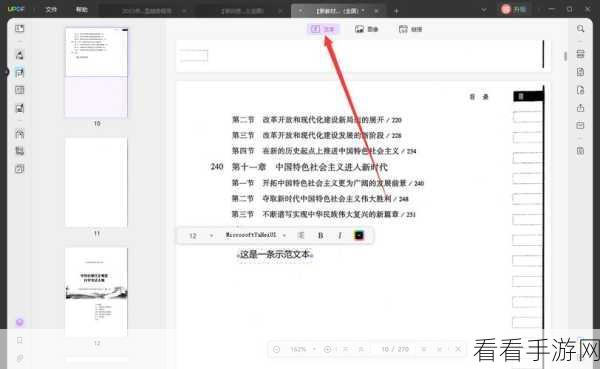Image resolution: width=600 pixels, height=369 pixels.
Task: Click the line ending with / 220
Action: (x=317, y=120)
